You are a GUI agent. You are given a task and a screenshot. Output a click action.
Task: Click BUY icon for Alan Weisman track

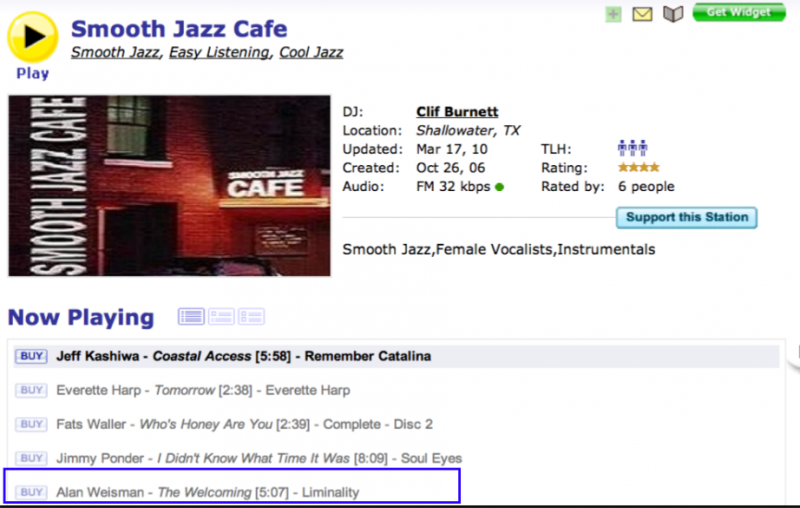click(x=31, y=492)
